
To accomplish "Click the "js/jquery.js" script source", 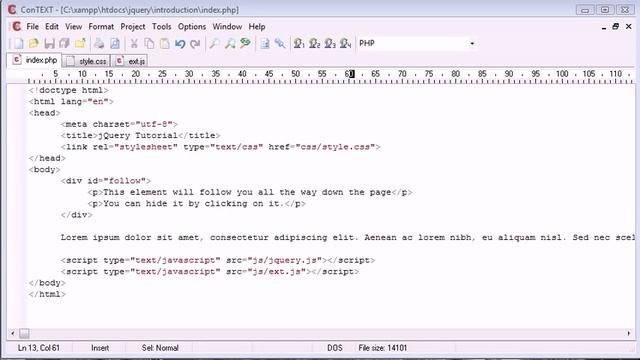I will click(284, 260).
